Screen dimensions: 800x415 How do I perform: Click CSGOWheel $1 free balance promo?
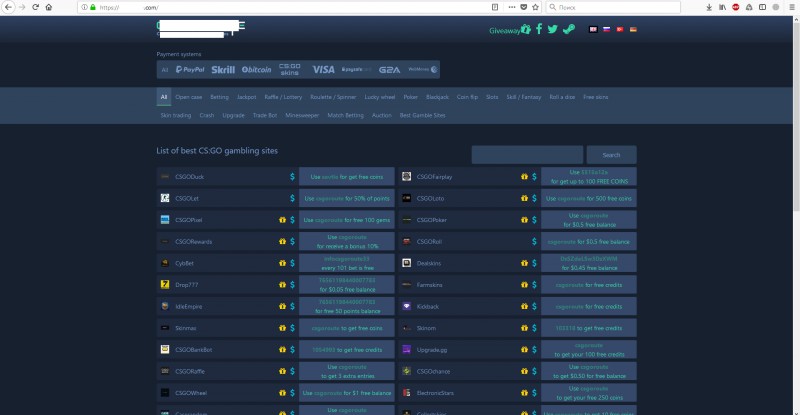tap(347, 393)
